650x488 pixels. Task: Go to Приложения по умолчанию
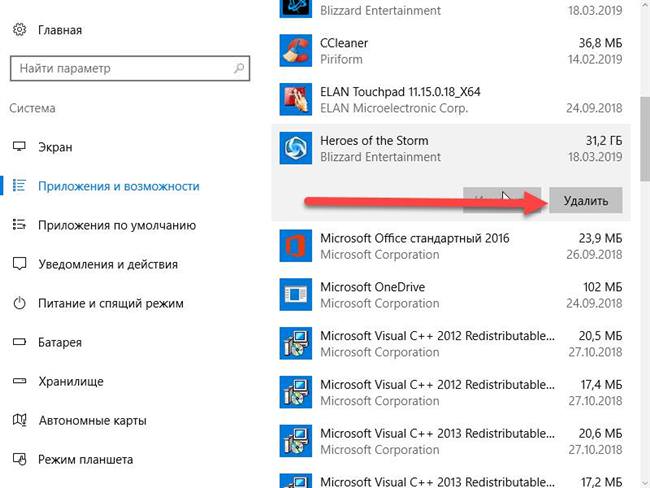pyautogui.click(x=117, y=225)
